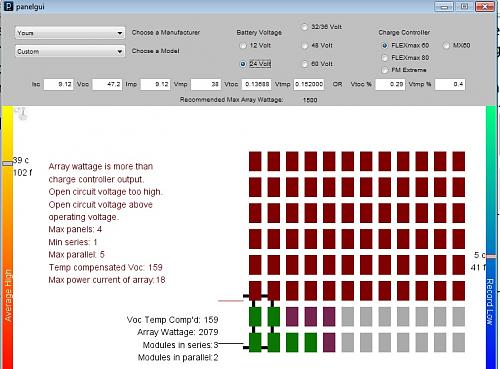Viewport: 500px width, 369px height.
Task: Select the 32/36 Volt radio button
Action: pos(304,27)
